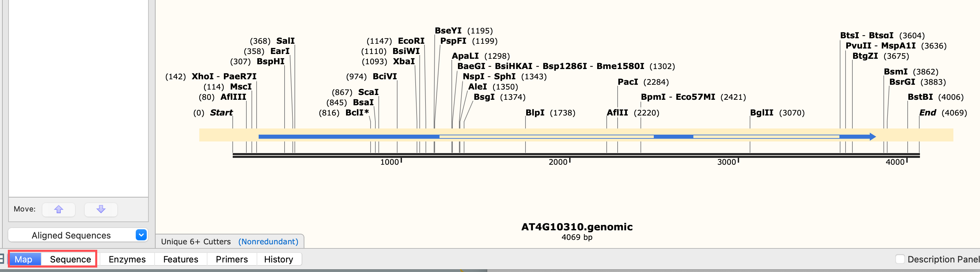The width and height of the screenshot is (980, 272).
Task: Select the XhoI enzyme label
Action: coord(202,76)
